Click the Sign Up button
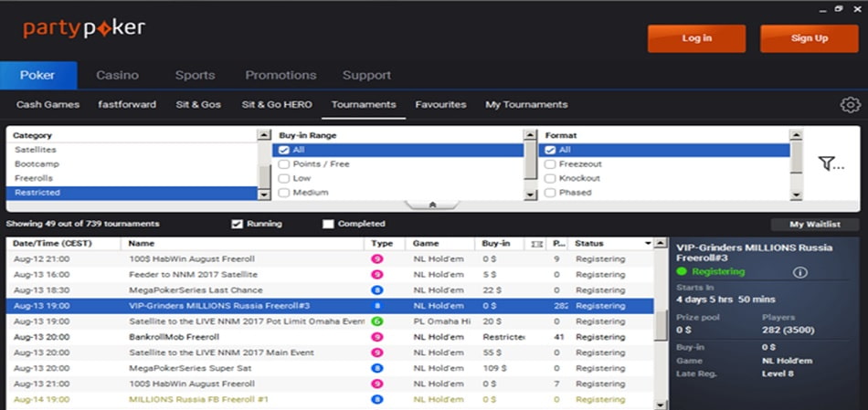 (x=810, y=38)
